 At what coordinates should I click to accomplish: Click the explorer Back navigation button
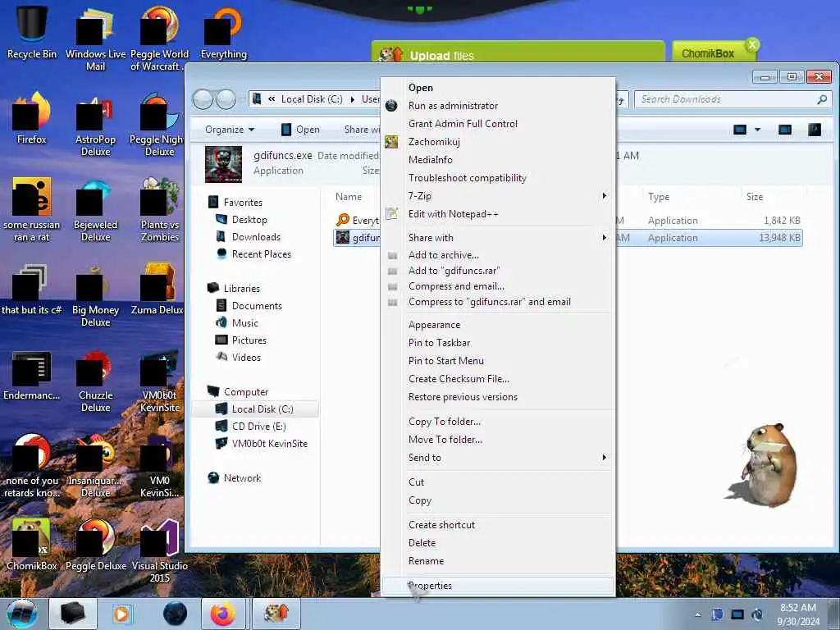click(x=203, y=99)
